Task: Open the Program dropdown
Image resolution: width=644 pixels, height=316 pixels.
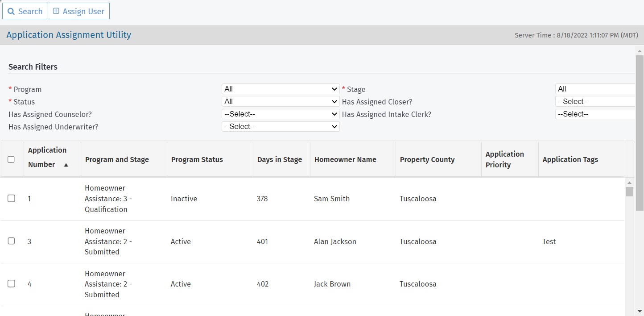Action: coord(280,89)
